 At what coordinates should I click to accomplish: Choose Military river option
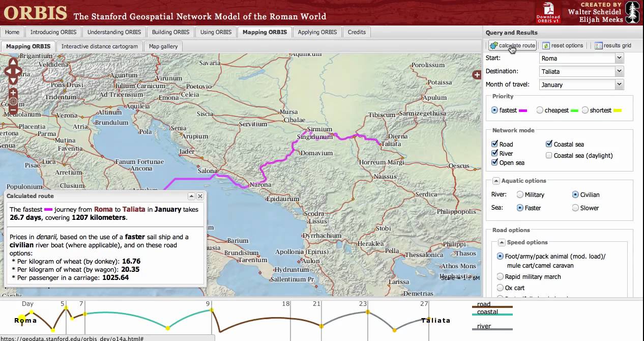(x=520, y=194)
